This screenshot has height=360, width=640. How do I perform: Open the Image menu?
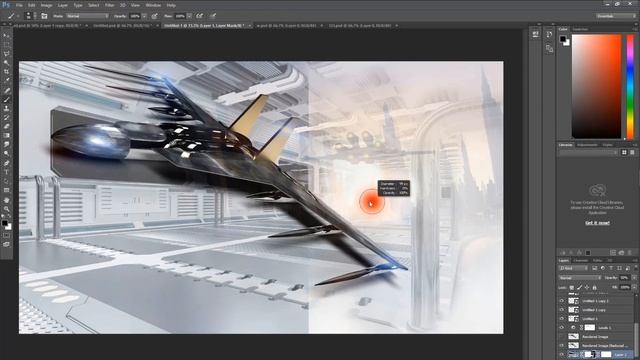coord(46,5)
